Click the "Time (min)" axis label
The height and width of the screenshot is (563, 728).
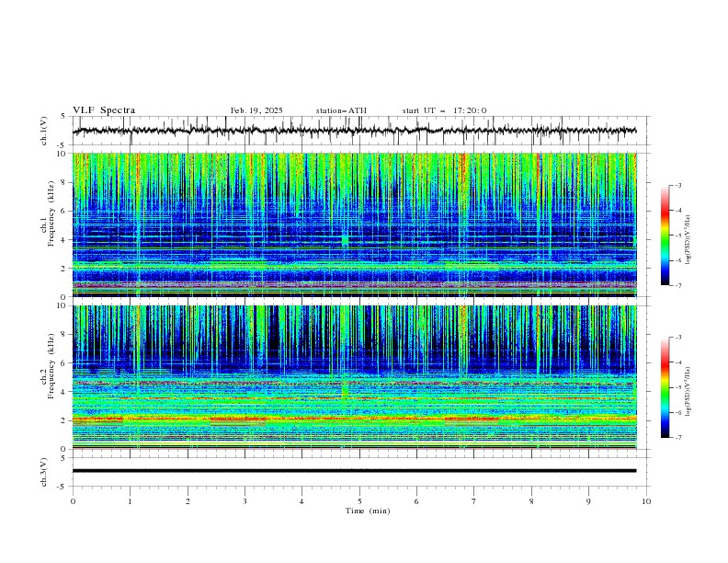pyautogui.click(x=368, y=511)
